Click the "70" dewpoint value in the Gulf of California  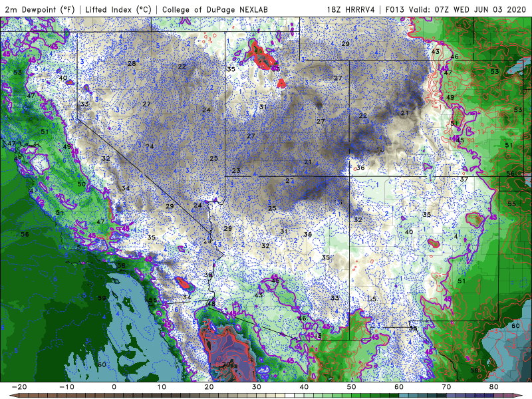pyautogui.click(x=226, y=364)
